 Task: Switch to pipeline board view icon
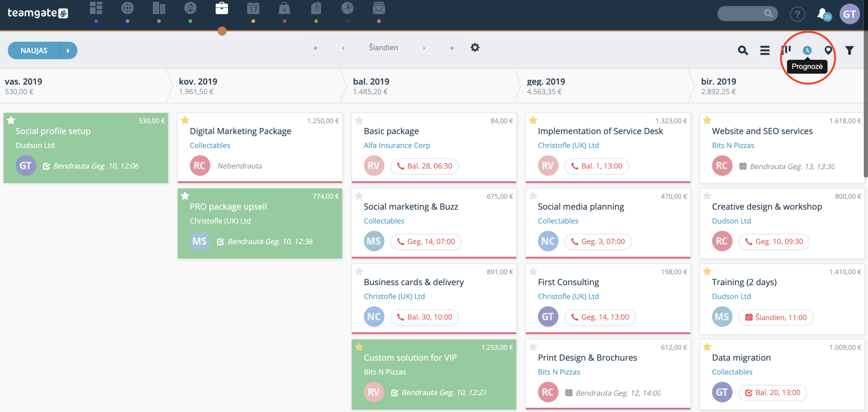pyautogui.click(x=786, y=50)
